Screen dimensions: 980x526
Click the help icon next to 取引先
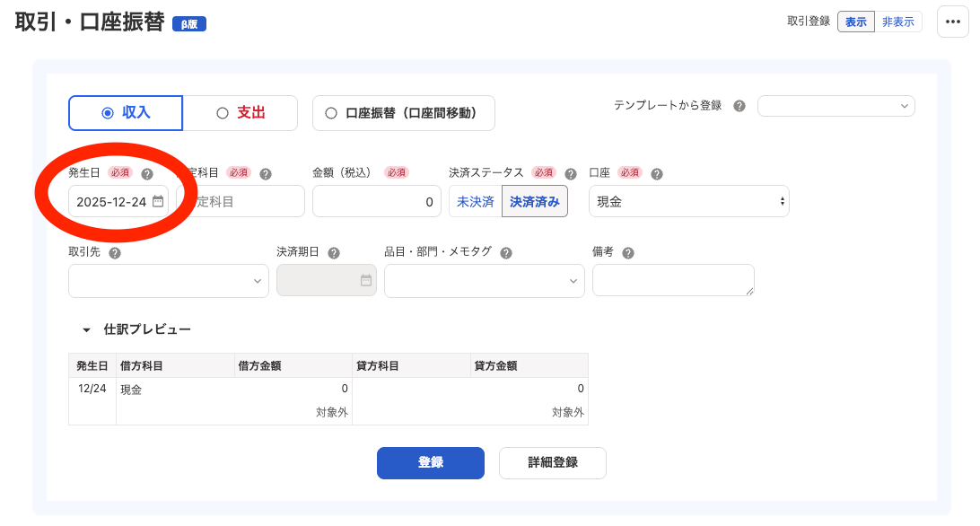[114, 252]
